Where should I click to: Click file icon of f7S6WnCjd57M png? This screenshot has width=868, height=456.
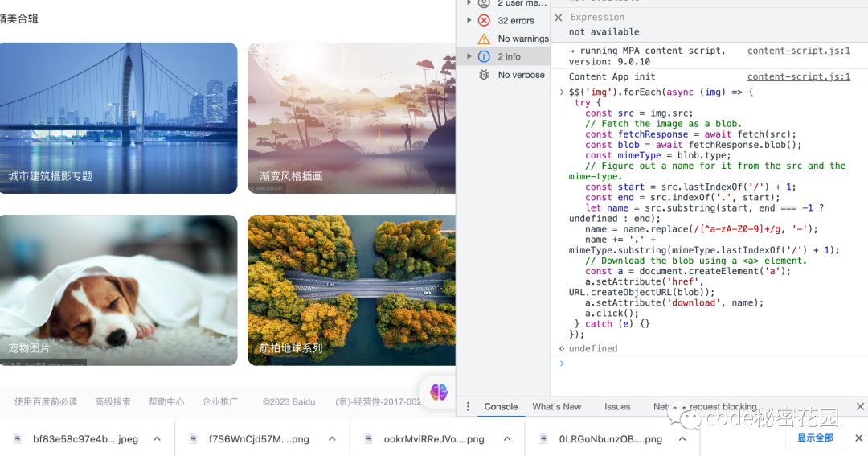tap(193, 439)
